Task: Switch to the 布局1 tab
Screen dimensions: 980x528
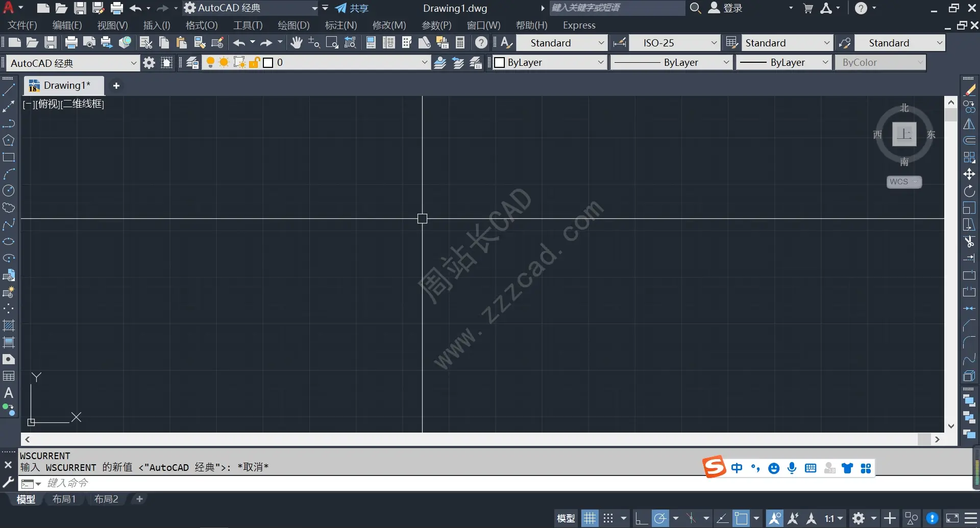Action: pos(64,499)
